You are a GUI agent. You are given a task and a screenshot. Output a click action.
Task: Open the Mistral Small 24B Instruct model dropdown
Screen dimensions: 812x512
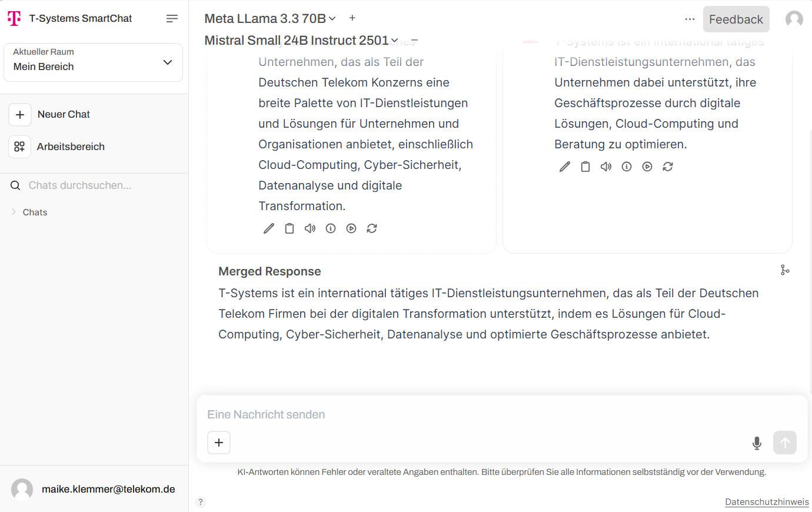click(x=301, y=41)
